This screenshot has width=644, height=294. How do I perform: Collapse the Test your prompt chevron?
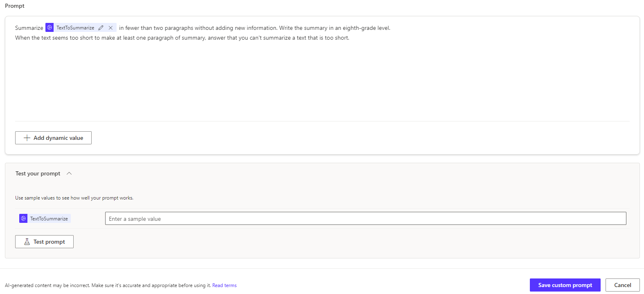(x=69, y=173)
